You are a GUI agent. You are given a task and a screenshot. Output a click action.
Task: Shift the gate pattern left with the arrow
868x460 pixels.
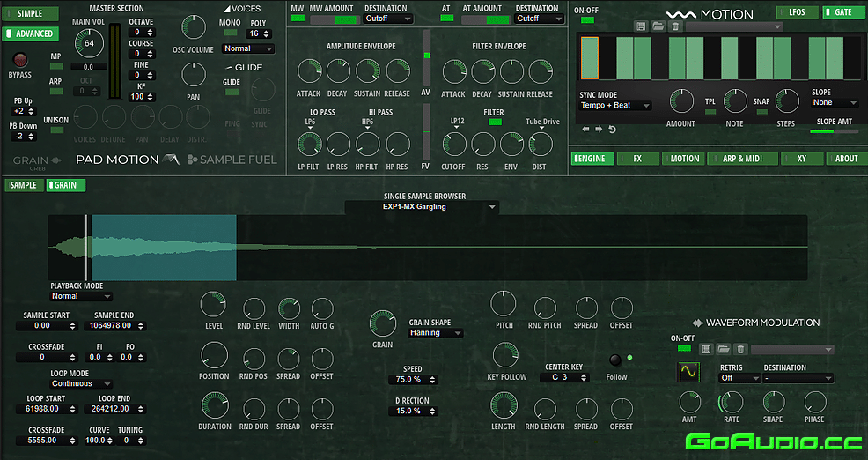coord(585,130)
